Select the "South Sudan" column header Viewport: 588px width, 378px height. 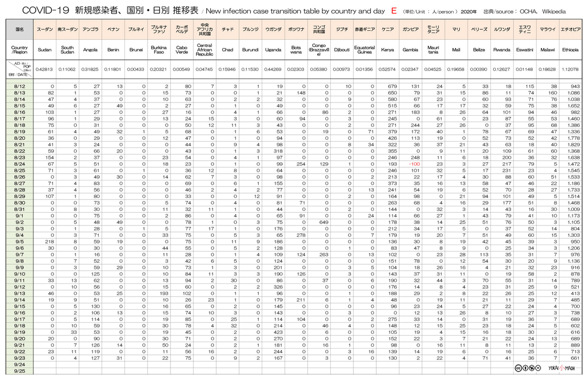[67, 50]
